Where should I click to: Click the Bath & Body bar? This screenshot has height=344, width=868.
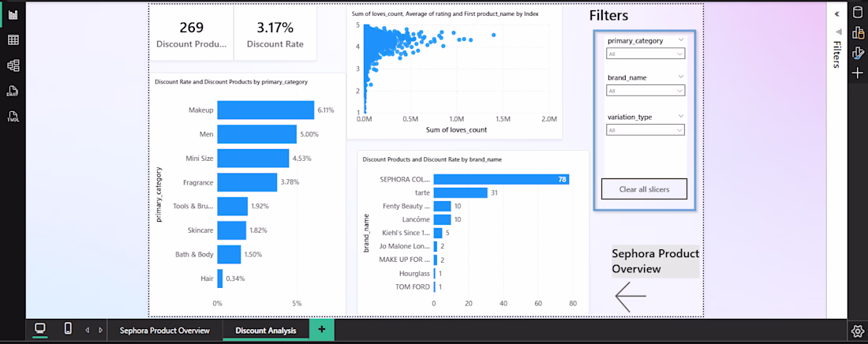229,254
